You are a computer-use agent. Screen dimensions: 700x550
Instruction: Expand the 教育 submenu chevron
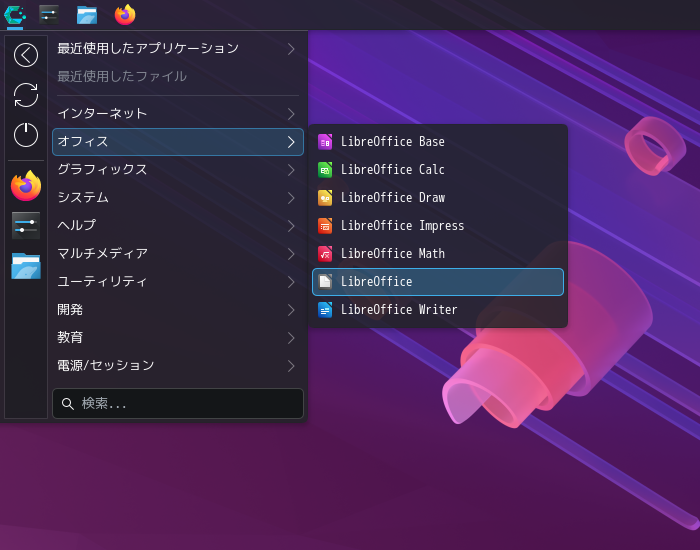291,338
